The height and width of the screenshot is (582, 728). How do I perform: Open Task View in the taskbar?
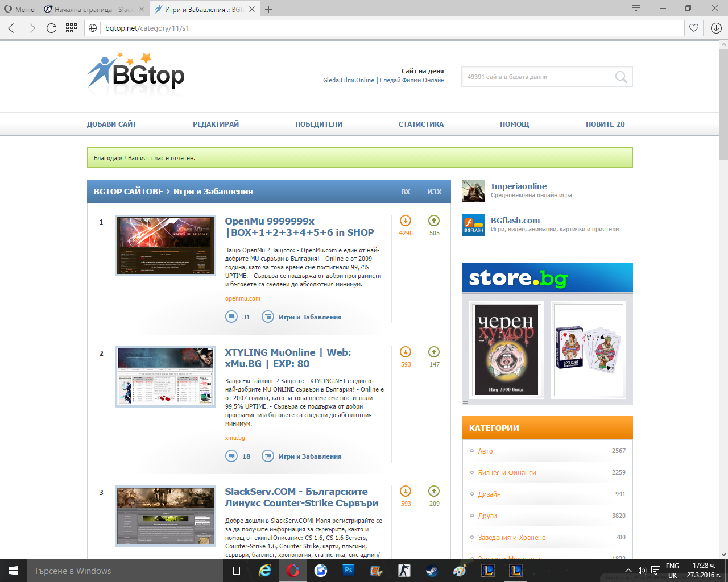click(237, 571)
